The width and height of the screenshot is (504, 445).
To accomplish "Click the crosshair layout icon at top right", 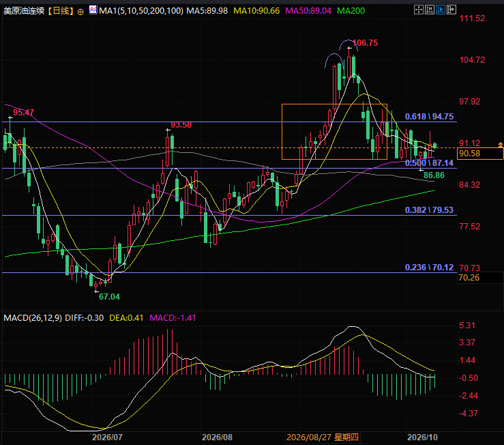I will point(419,10).
